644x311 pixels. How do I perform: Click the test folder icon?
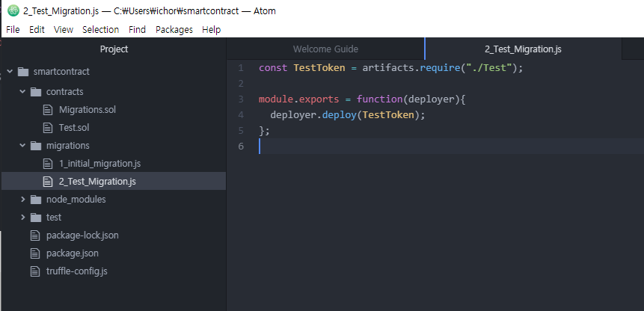tap(36, 218)
